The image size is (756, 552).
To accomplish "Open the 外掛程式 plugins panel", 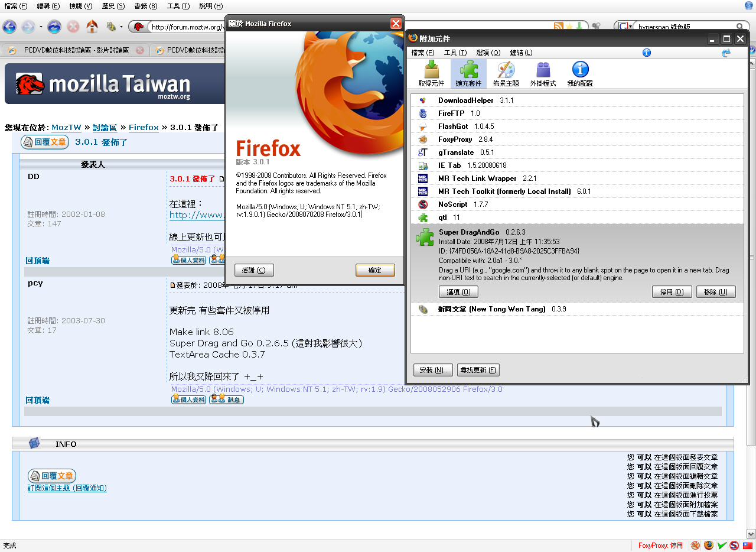I will 543,74.
